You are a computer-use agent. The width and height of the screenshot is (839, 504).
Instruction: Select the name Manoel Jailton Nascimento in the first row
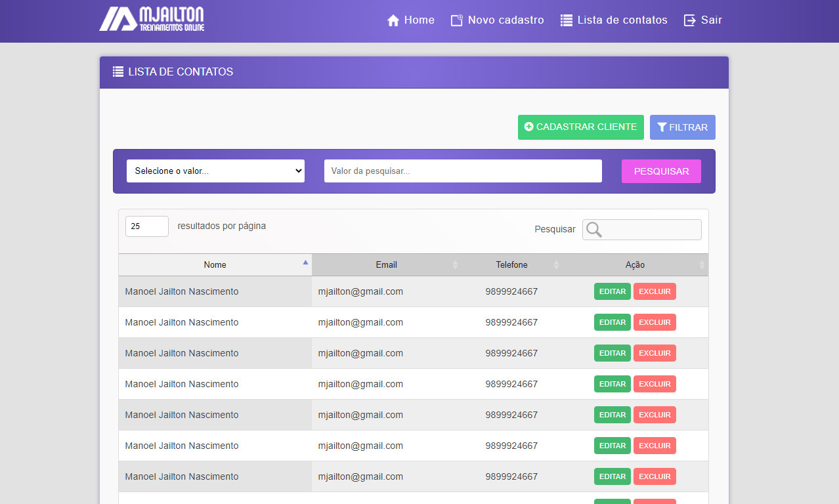coord(182,291)
